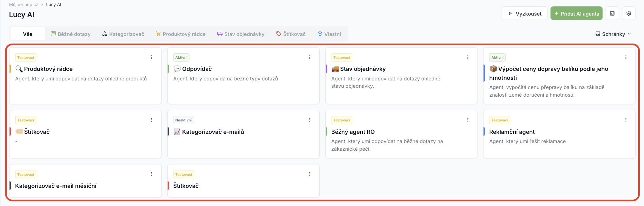Open the Výpočet ceny dopravy balíku agent card
The height and width of the screenshot is (206, 644).
pos(559,76)
